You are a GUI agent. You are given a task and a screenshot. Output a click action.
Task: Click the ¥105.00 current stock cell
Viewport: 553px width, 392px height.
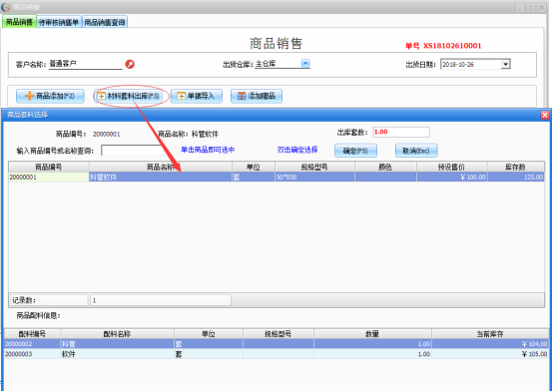(490, 354)
